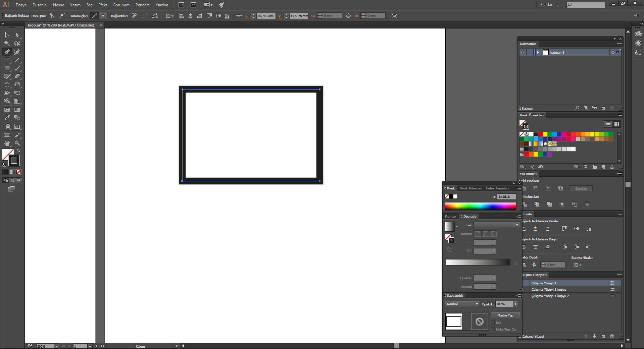Select the Paintbrush tool
The height and width of the screenshot is (349, 644).
click(17, 68)
